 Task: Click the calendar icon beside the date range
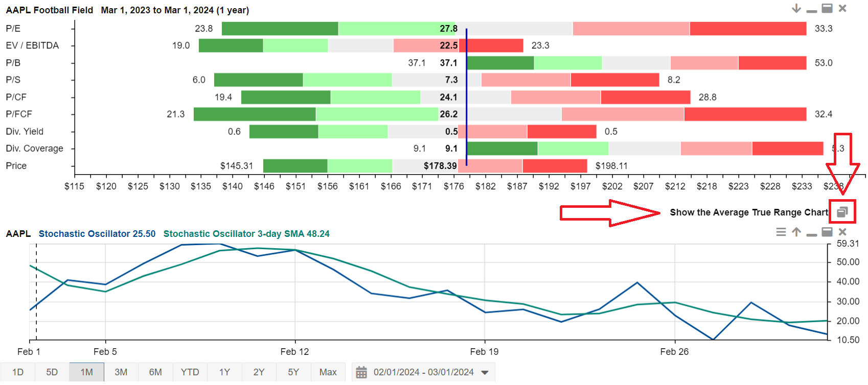click(361, 372)
